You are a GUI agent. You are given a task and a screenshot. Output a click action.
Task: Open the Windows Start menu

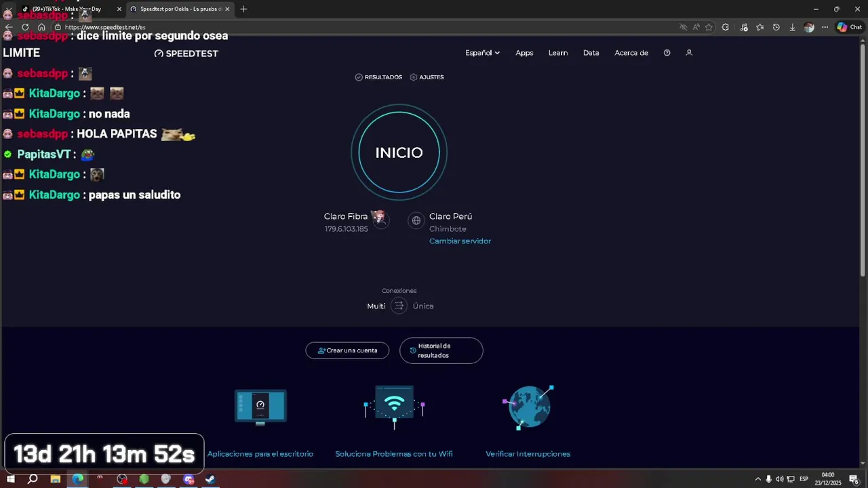11,479
